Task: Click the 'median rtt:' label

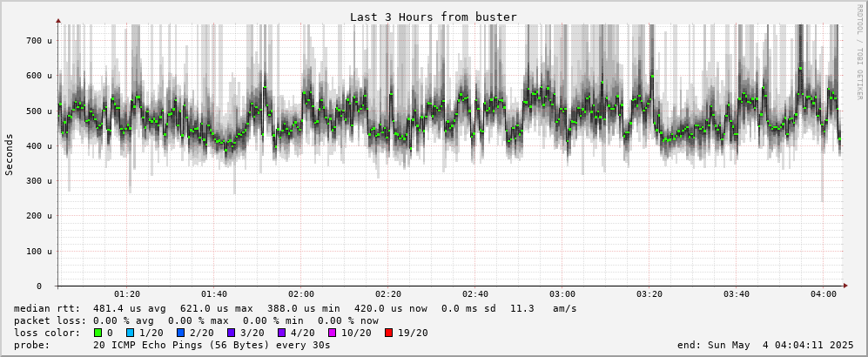Action: point(46,308)
